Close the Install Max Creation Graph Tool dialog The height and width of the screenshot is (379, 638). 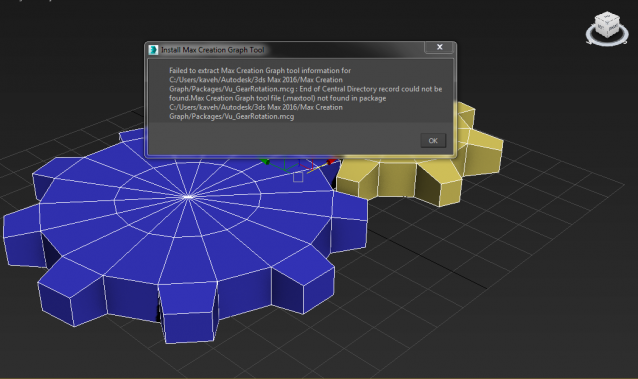[439, 47]
